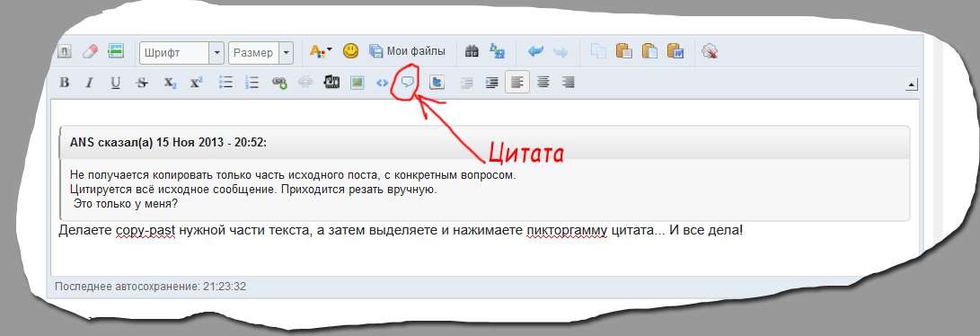Screen dimensions: 980x336
Task: Open Мои файлы
Action: (407, 51)
